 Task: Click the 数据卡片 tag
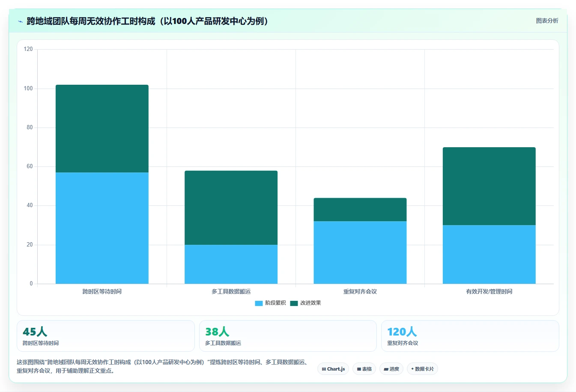click(422, 369)
